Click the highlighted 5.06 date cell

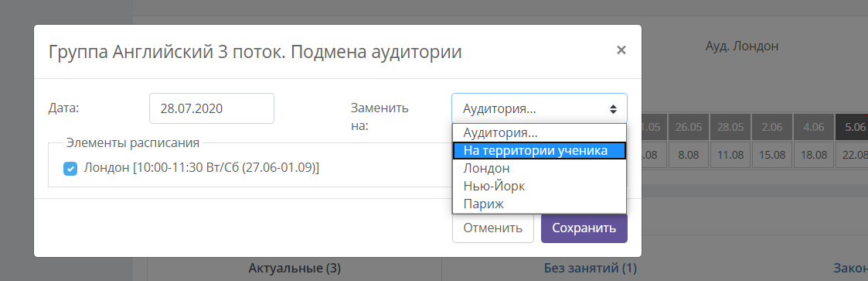pos(852,127)
